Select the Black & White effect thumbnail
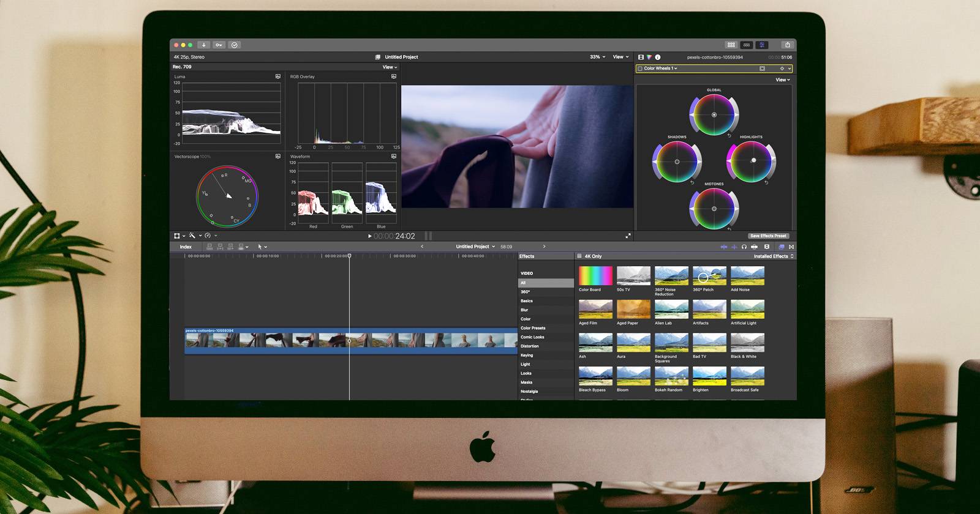Screen dimensions: 980x514 click(747, 342)
